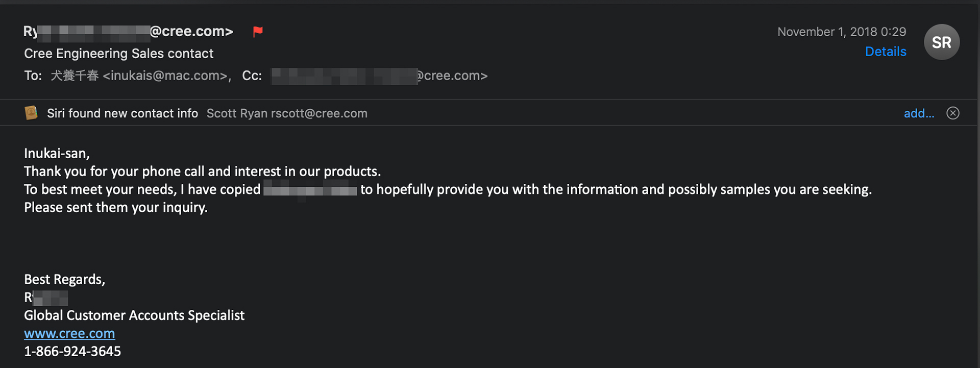
Task: Click the Inukai-san greeting line
Action: click(x=57, y=153)
